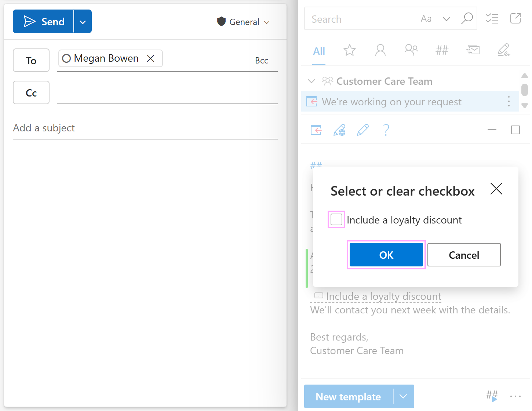This screenshot has height=411, width=532.
Task: Switch to the All templates tab
Action: coord(318,51)
